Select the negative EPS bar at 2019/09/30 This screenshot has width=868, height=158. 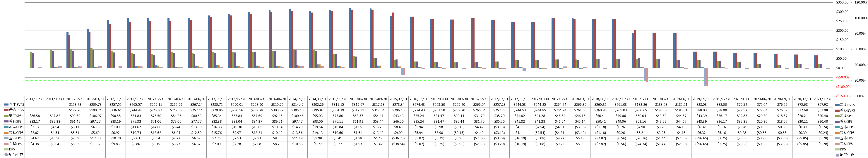[706, 77]
